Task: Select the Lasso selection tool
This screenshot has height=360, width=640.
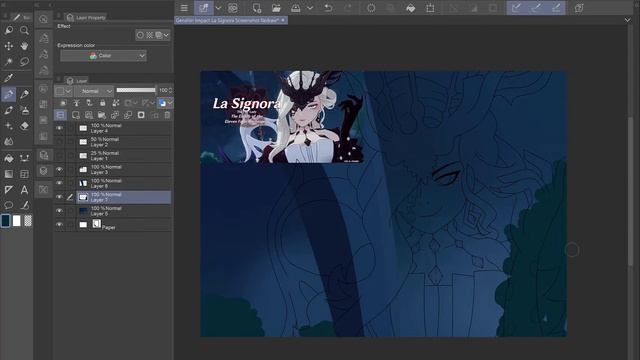Action: pyautogui.click(x=24, y=62)
